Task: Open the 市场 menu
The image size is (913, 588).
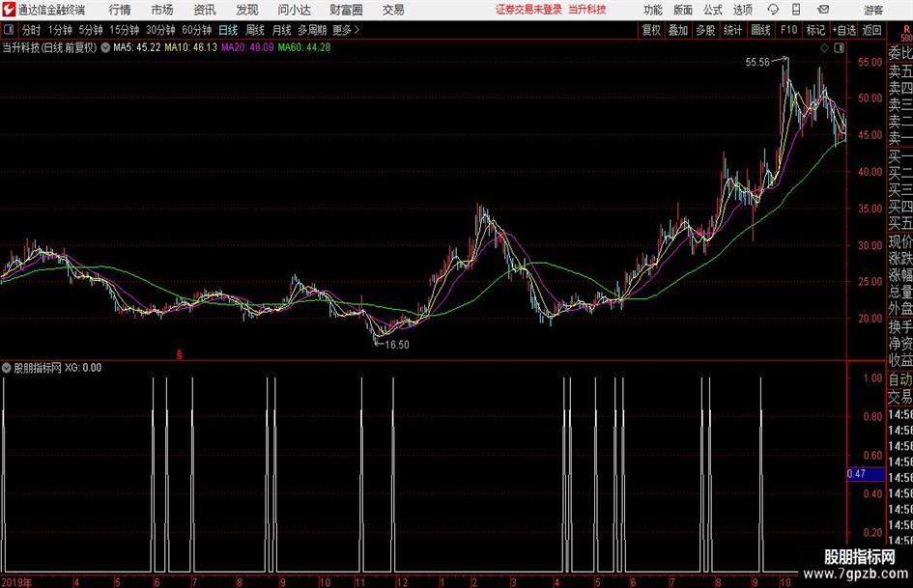Action: click(x=162, y=10)
